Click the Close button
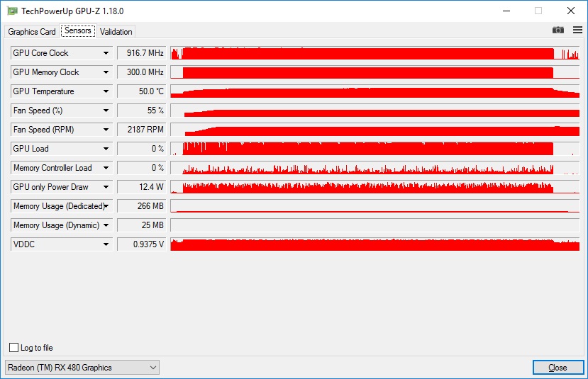588x379 pixels. [x=558, y=368]
